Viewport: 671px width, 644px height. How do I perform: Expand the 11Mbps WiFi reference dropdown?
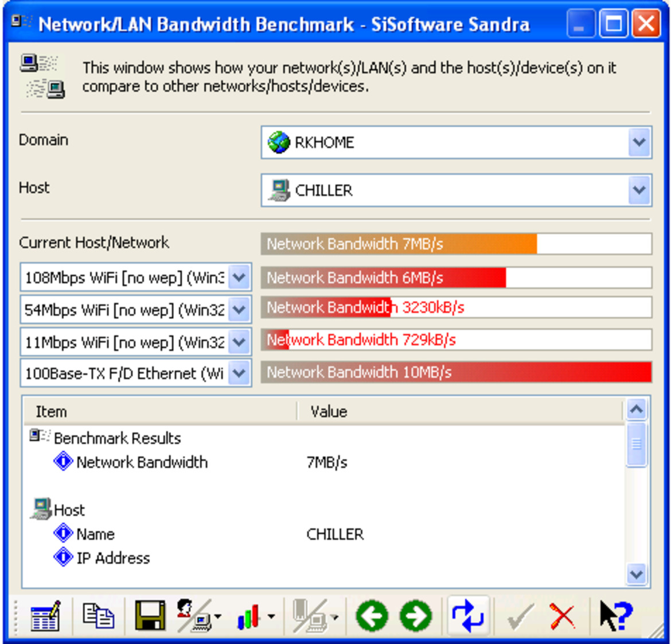(x=239, y=342)
